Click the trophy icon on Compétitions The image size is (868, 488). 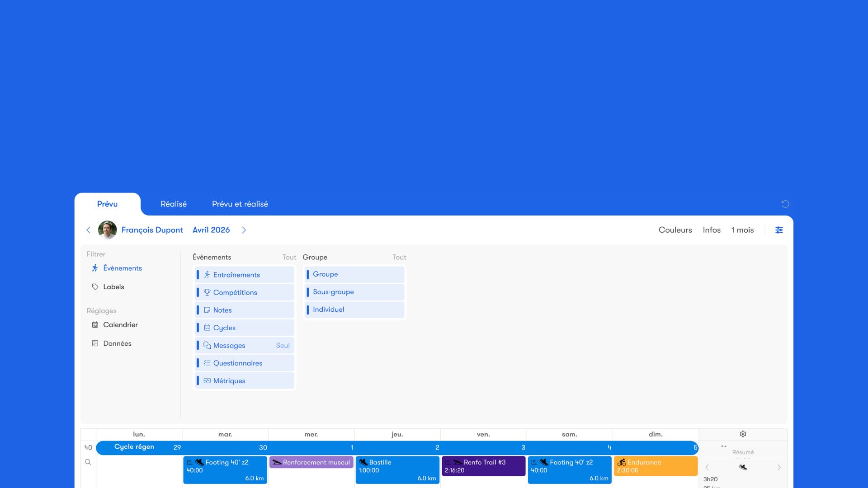[207, 292]
